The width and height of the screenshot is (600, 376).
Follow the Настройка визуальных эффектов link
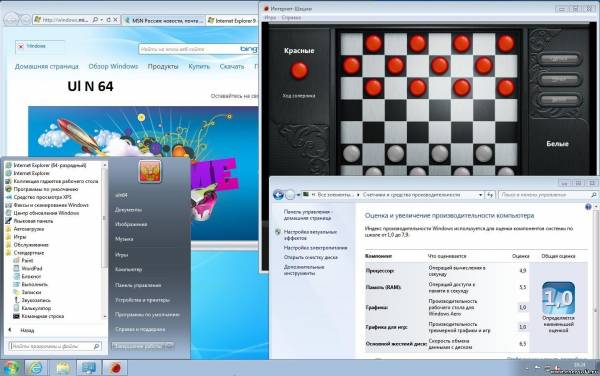tap(310, 235)
